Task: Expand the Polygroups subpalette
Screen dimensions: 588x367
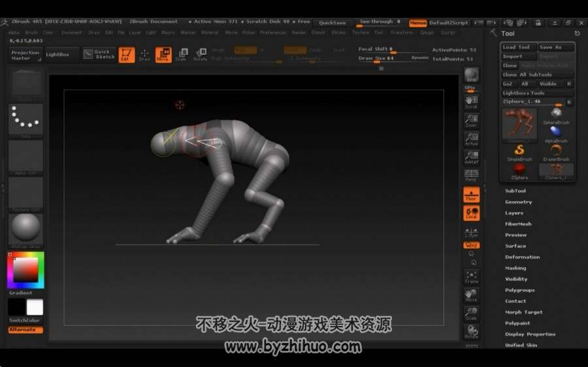Action: [x=520, y=290]
